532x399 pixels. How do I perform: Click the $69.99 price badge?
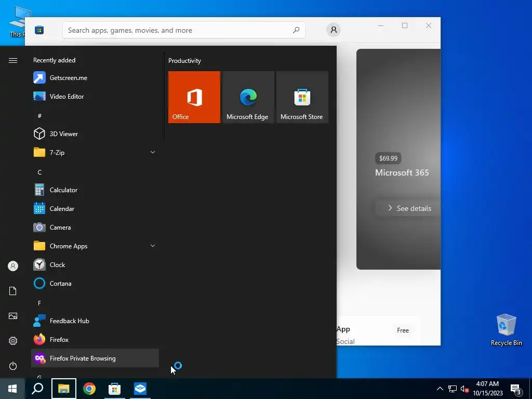388,158
